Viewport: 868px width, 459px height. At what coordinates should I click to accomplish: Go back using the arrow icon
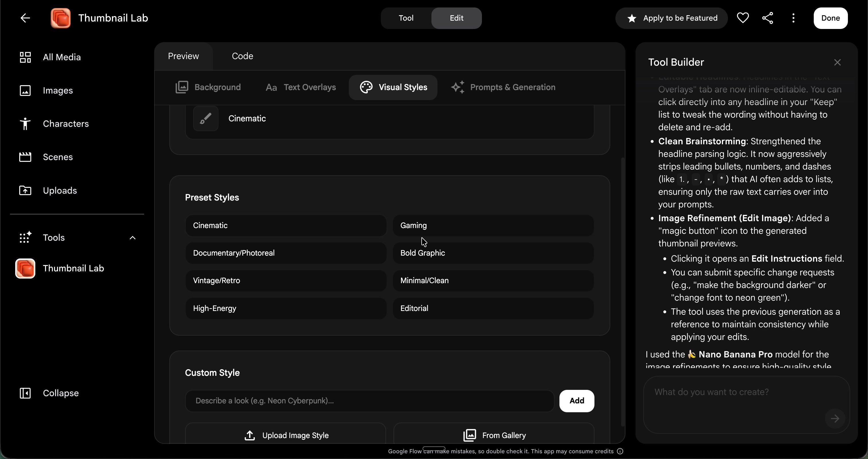coord(25,18)
